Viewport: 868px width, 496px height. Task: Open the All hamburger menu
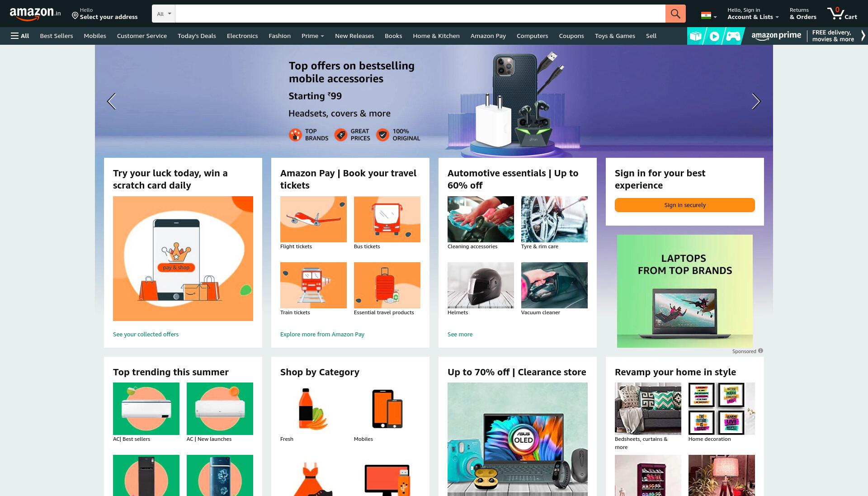pyautogui.click(x=20, y=36)
